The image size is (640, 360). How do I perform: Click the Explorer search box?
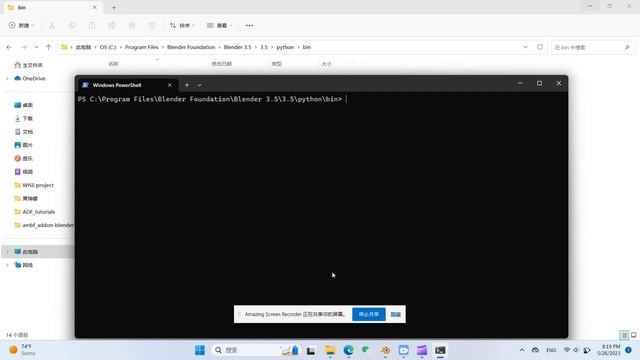pos(593,48)
